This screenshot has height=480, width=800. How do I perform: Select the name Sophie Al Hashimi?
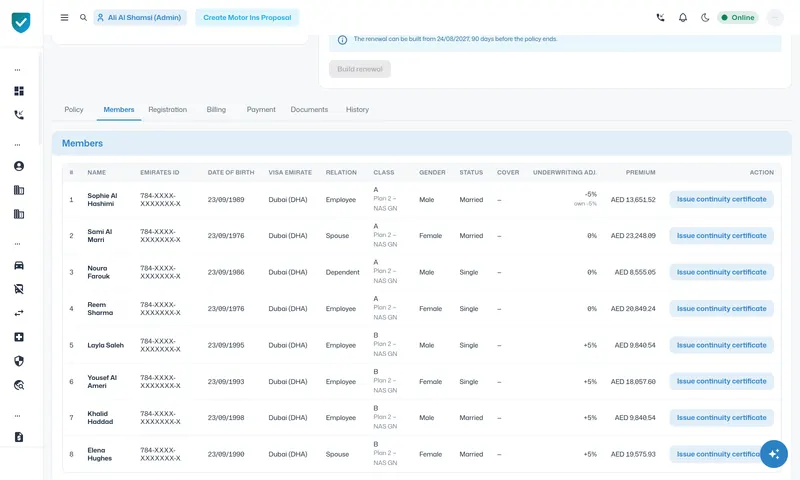[102, 199]
